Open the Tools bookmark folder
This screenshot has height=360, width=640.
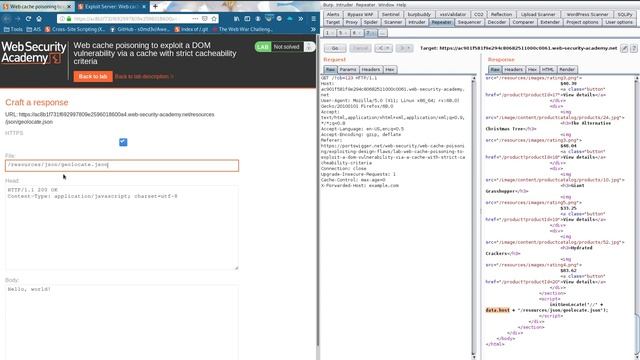(13, 29)
